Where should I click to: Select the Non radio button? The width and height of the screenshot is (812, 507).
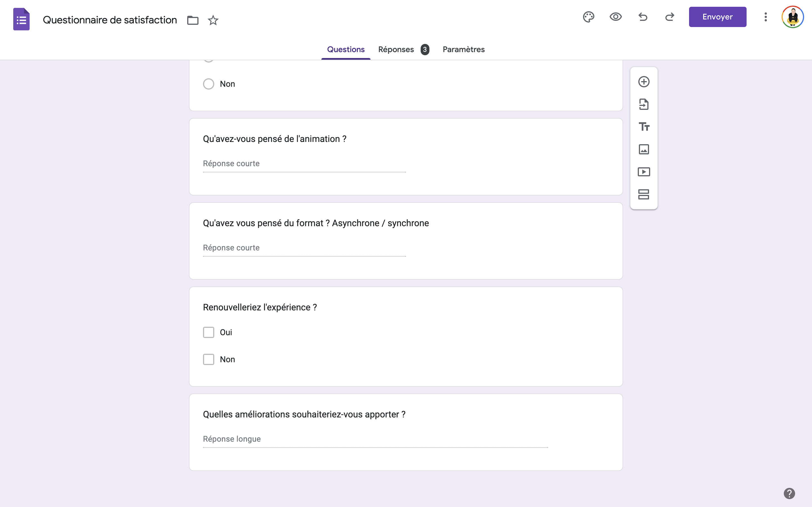pyautogui.click(x=208, y=84)
